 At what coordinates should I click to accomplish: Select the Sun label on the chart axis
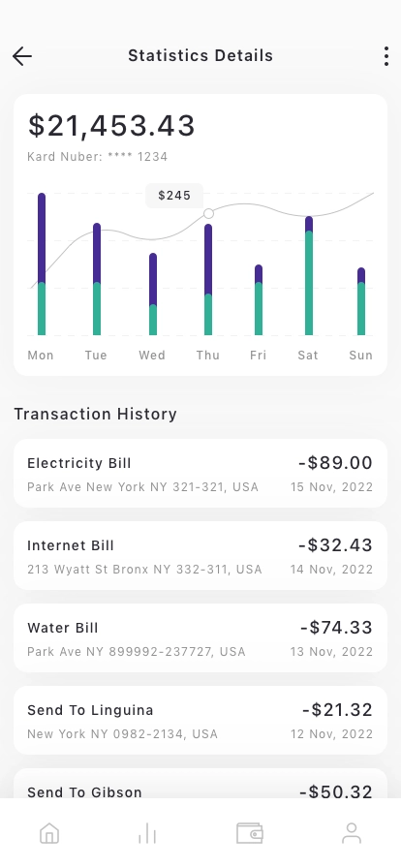(x=360, y=356)
